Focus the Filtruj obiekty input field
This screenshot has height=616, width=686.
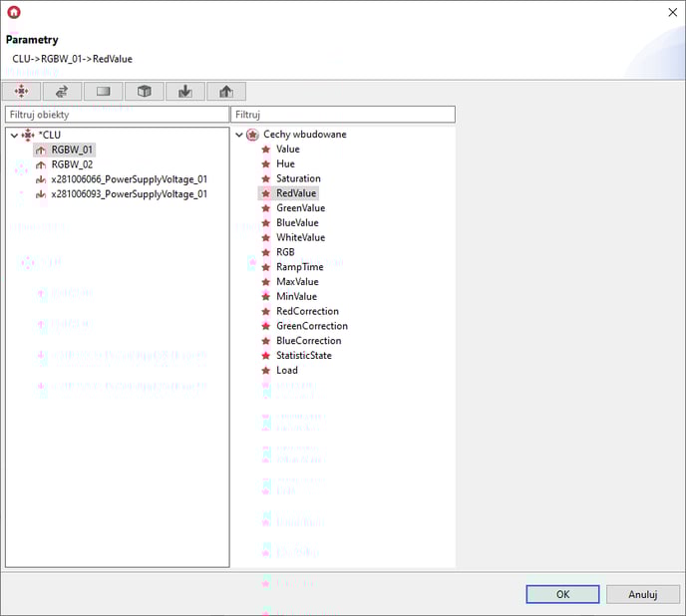pyautogui.click(x=116, y=115)
